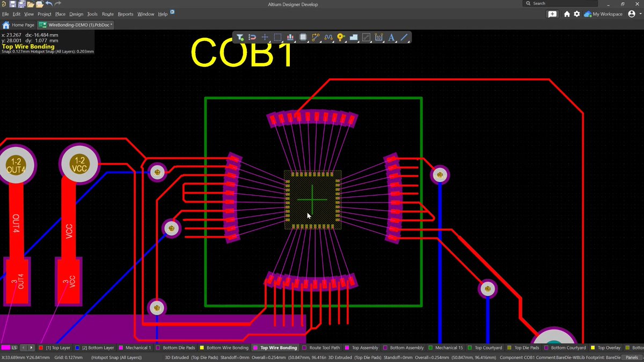
Task: Click the Open Project folder icon
Action: pos(40,4)
